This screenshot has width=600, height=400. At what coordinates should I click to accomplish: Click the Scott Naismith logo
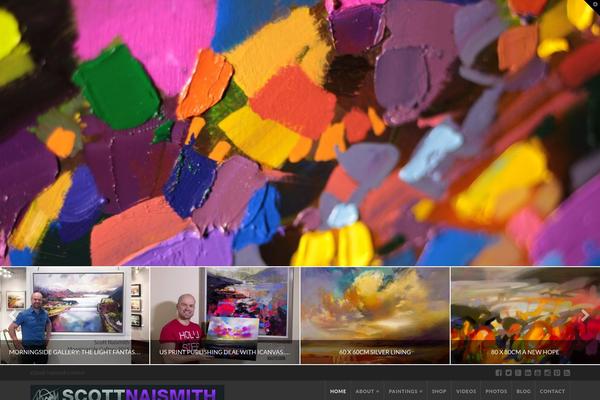click(x=127, y=393)
